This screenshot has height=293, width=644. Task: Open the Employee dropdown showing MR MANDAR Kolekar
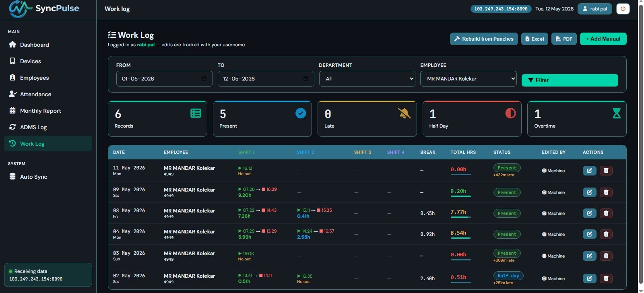click(x=469, y=78)
